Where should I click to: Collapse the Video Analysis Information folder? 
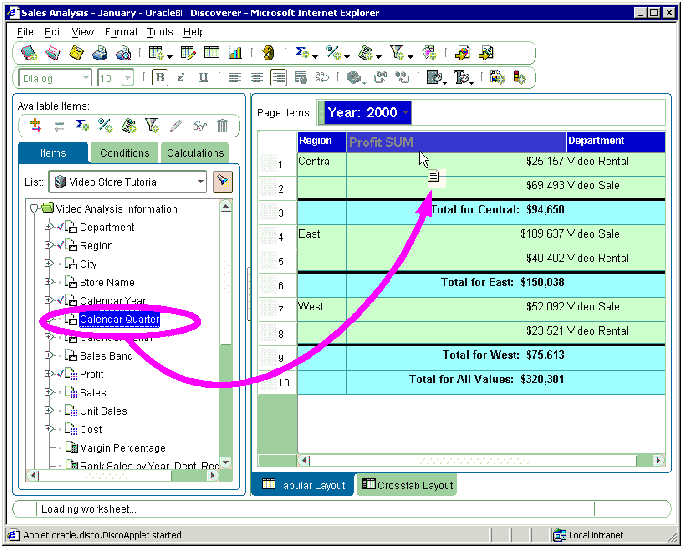click(34, 208)
